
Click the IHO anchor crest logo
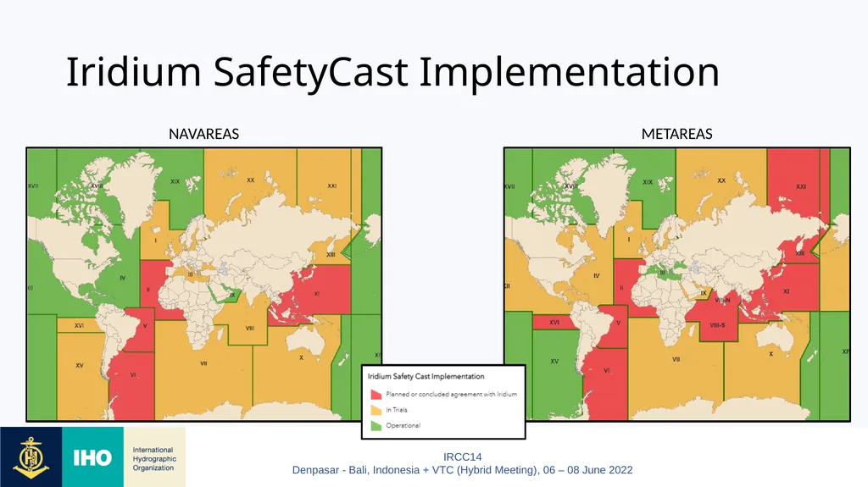(x=31, y=457)
